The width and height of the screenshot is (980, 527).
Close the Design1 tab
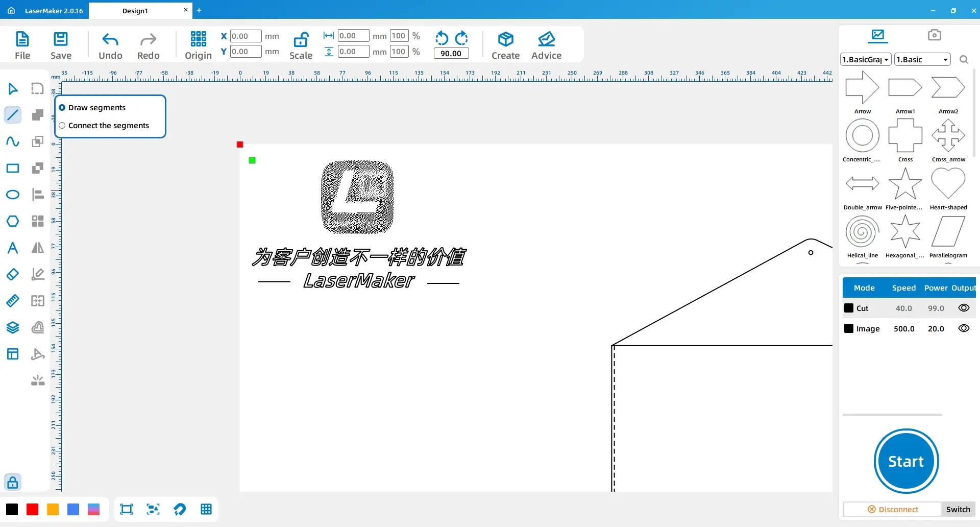pyautogui.click(x=185, y=10)
